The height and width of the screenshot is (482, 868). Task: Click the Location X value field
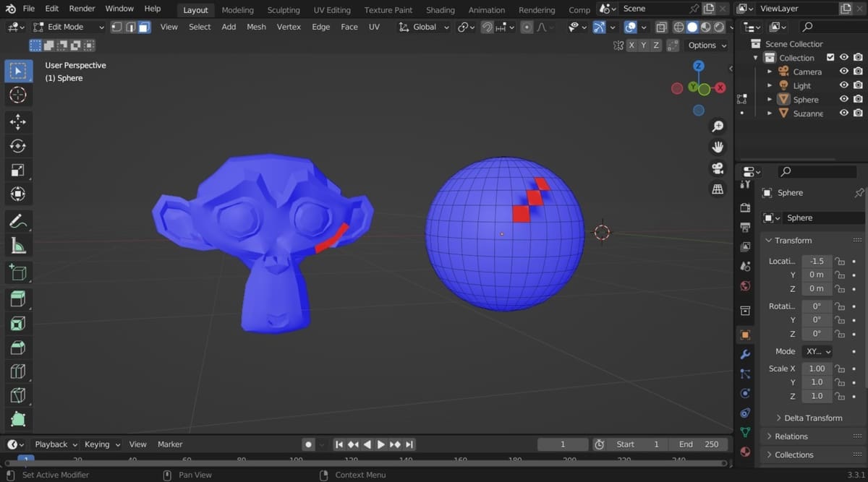[x=817, y=261]
